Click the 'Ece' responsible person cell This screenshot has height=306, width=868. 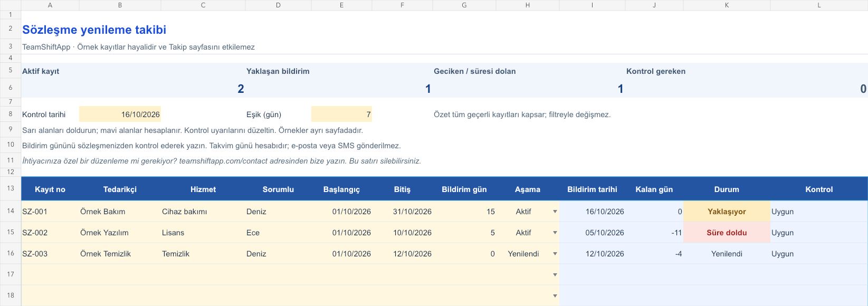click(x=278, y=233)
